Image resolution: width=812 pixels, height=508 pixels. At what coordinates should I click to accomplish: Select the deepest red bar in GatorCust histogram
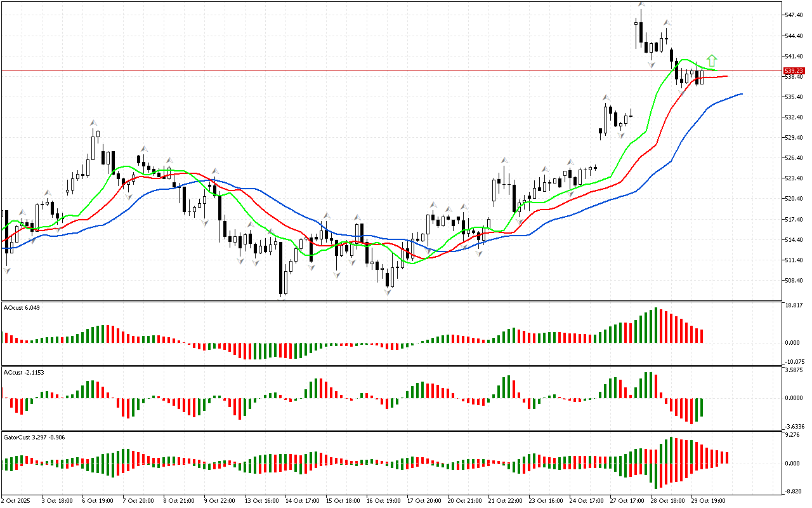pyautogui.click(x=657, y=475)
